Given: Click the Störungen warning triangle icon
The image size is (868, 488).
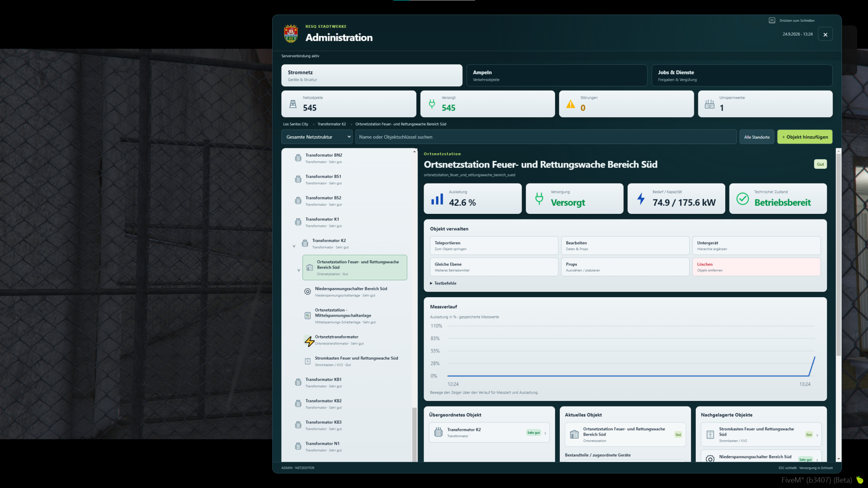Looking at the screenshot, I should pyautogui.click(x=571, y=104).
